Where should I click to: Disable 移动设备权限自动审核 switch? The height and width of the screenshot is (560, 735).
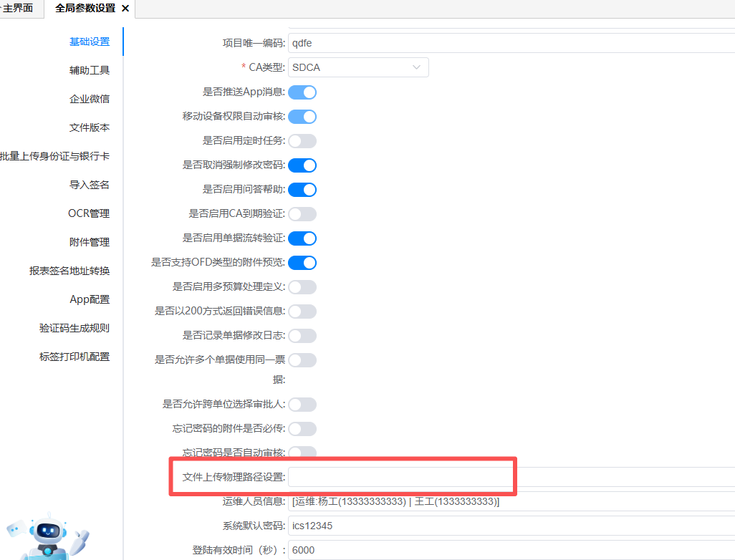coord(302,117)
